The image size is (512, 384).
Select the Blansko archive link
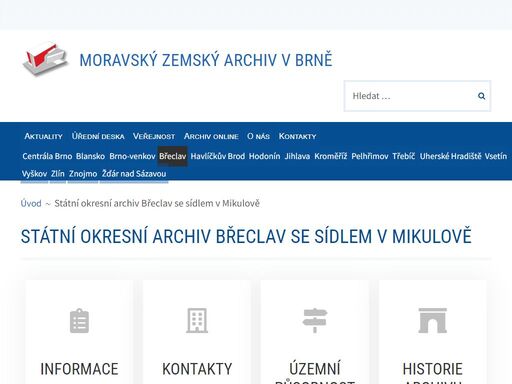point(90,156)
